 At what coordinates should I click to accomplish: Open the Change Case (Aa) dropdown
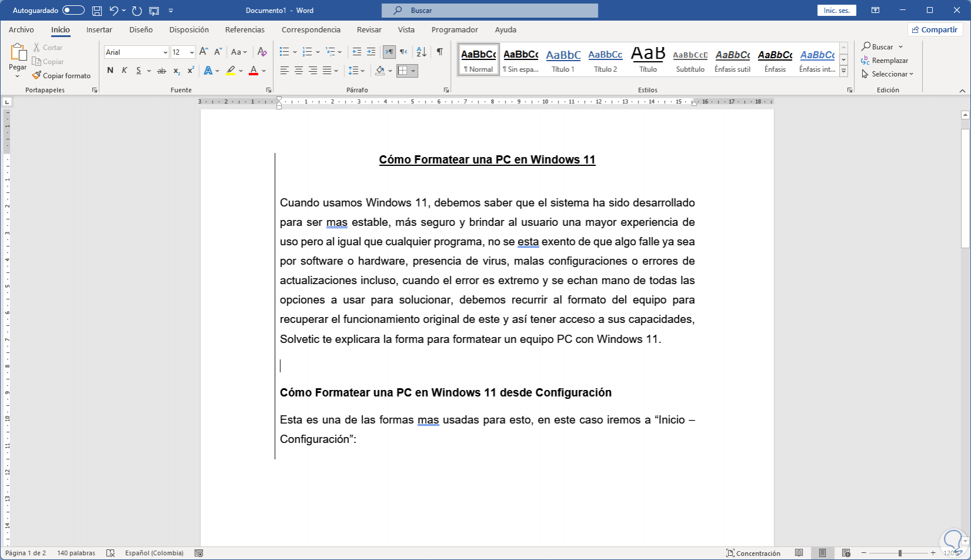coord(239,52)
